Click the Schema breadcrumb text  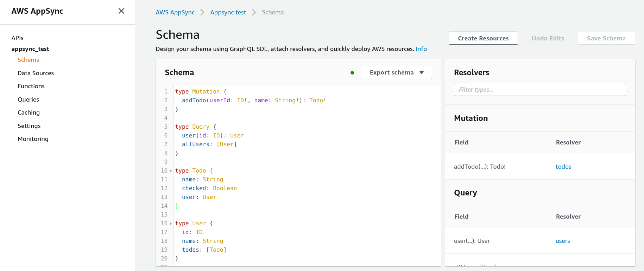point(273,12)
